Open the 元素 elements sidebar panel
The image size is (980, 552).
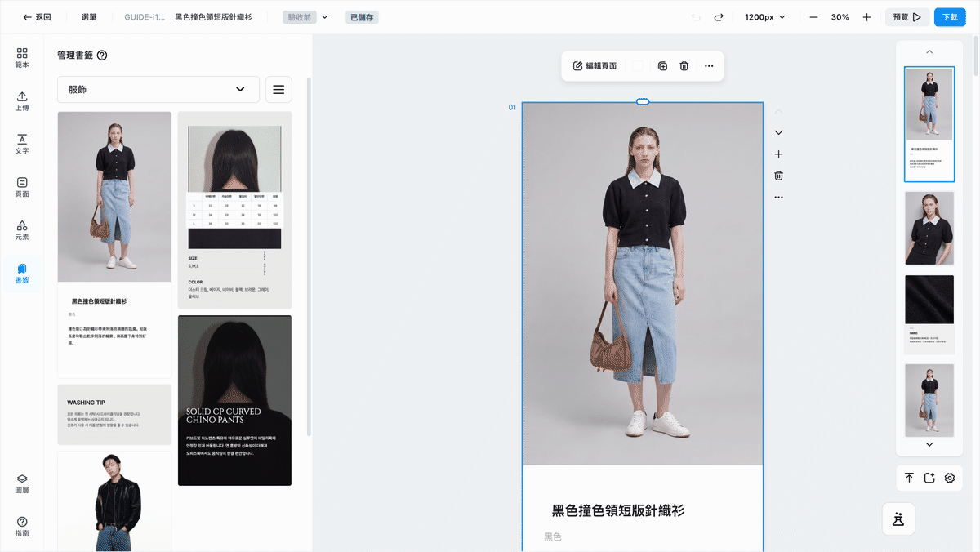pyautogui.click(x=22, y=230)
